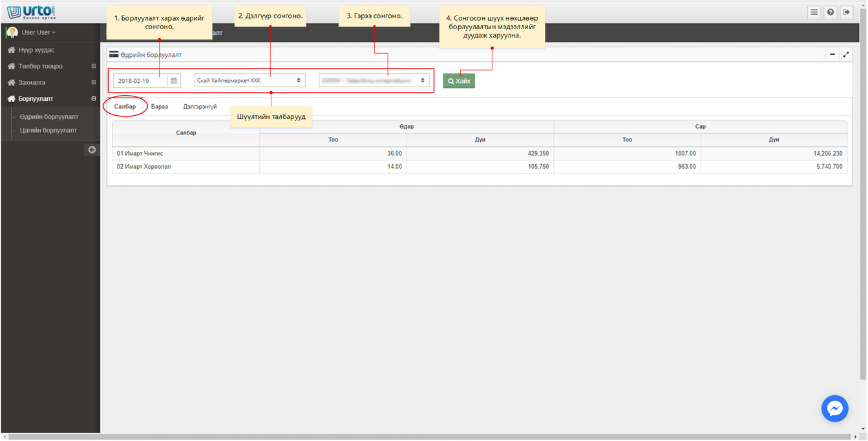
Task: Click the green Хайх search button
Action: (x=459, y=81)
